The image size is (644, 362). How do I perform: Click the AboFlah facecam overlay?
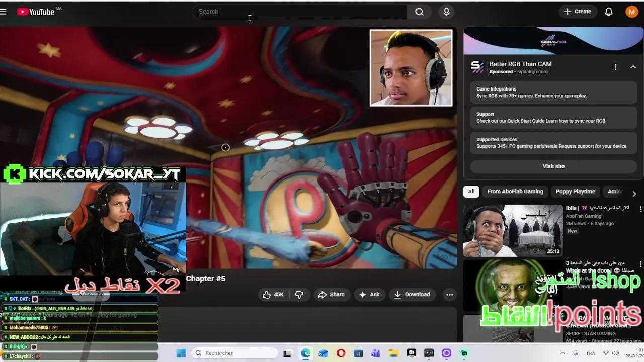click(x=411, y=68)
